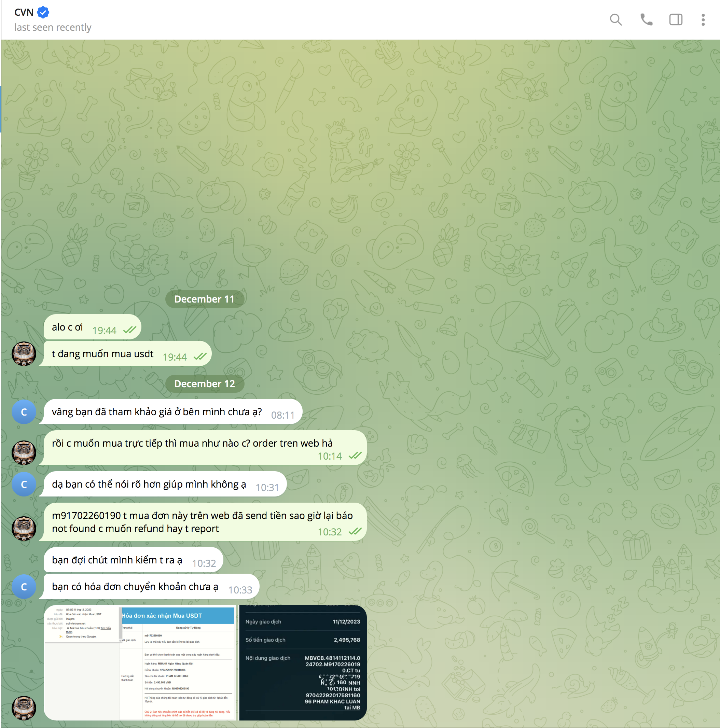Click the December 11 date label
This screenshot has height=728, width=720.
[204, 299]
